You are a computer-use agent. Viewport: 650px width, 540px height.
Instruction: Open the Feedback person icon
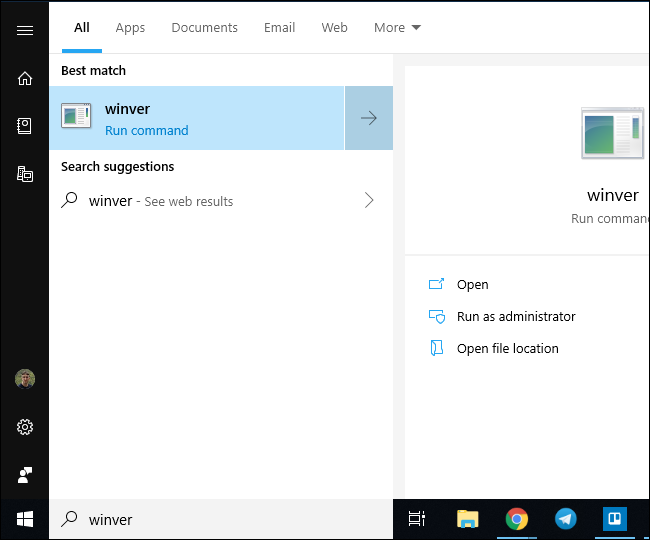25,475
